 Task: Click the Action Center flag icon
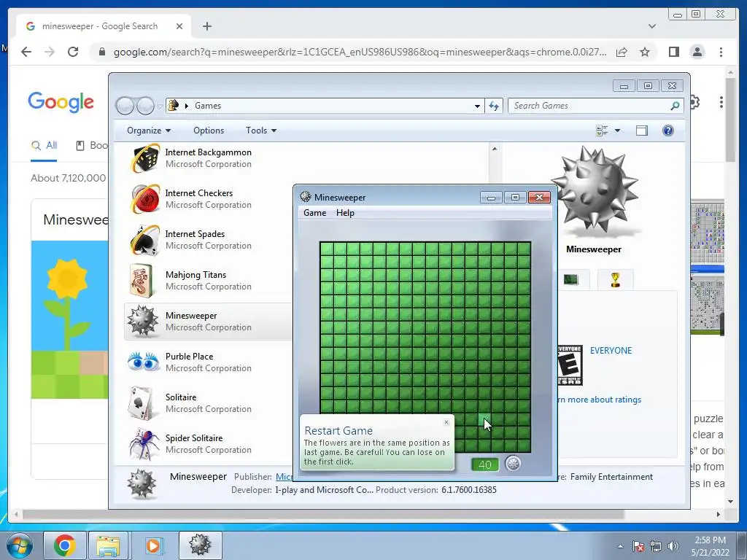coord(638,546)
